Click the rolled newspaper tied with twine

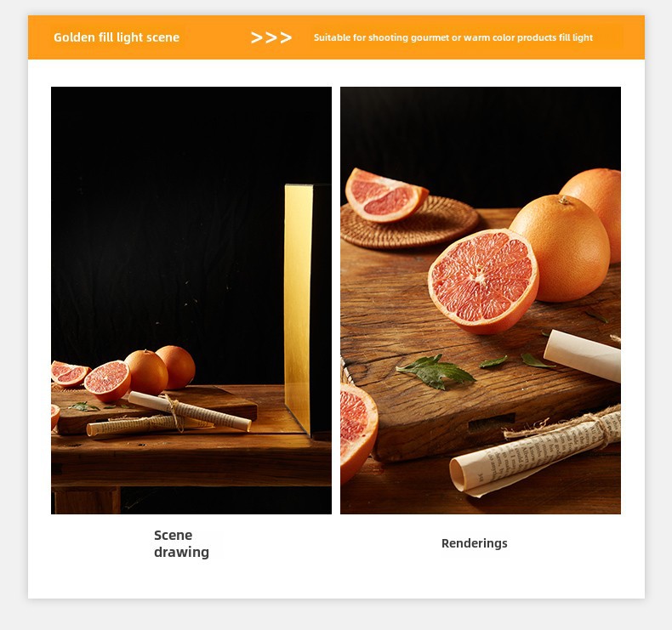[536, 452]
